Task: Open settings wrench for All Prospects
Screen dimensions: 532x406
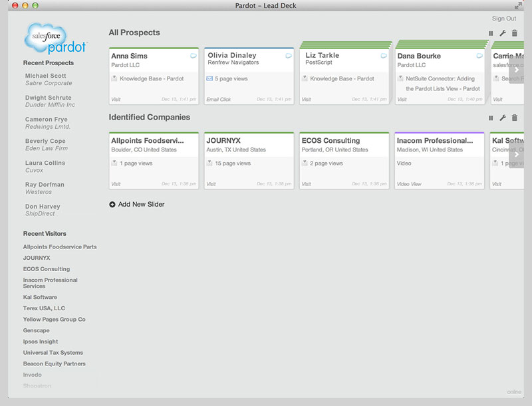Action: (x=503, y=33)
